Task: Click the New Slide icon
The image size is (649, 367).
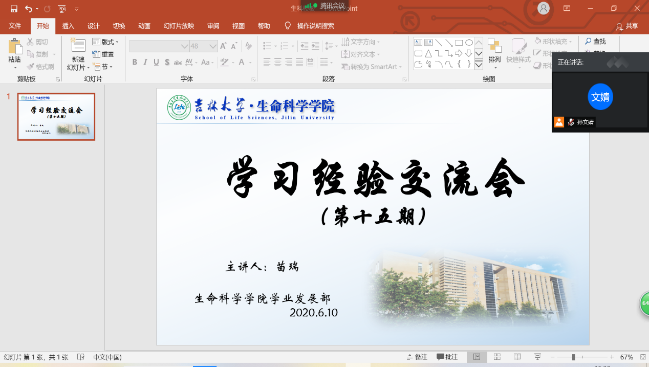Action: pos(78,54)
